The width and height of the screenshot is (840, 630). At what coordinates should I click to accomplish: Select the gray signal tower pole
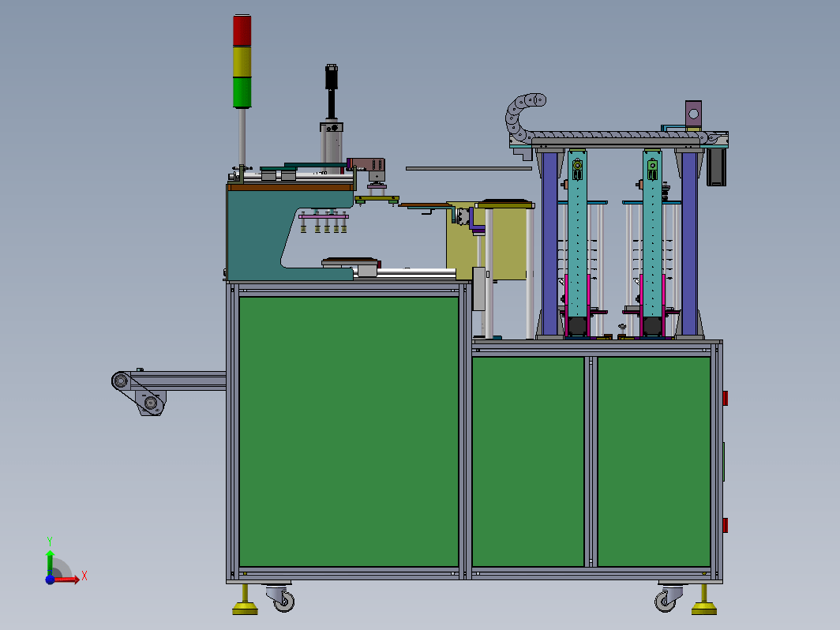click(242, 137)
